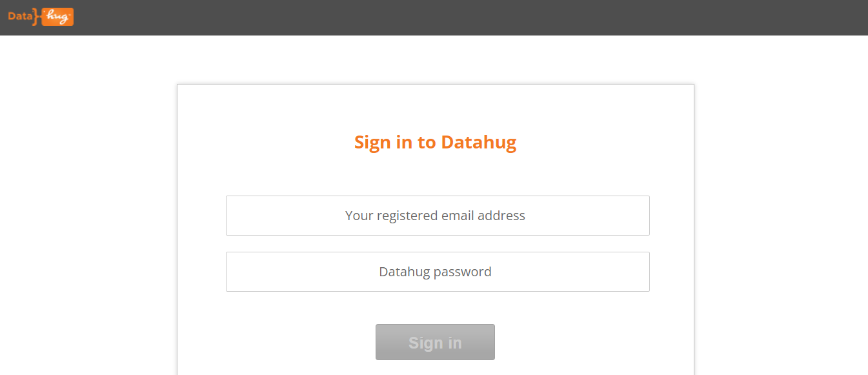This screenshot has width=868, height=375.
Task: Click the gap between email and password fields
Action: 438,244
